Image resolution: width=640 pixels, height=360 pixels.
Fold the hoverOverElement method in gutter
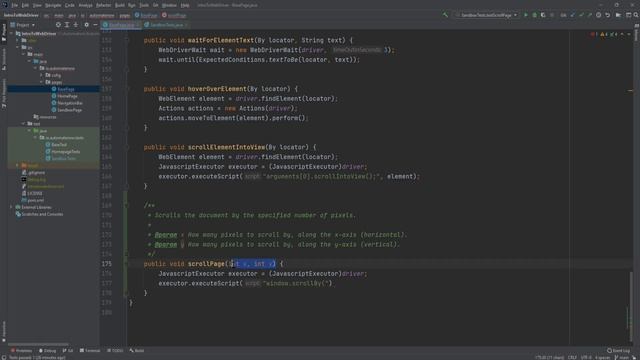(x=127, y=89)
